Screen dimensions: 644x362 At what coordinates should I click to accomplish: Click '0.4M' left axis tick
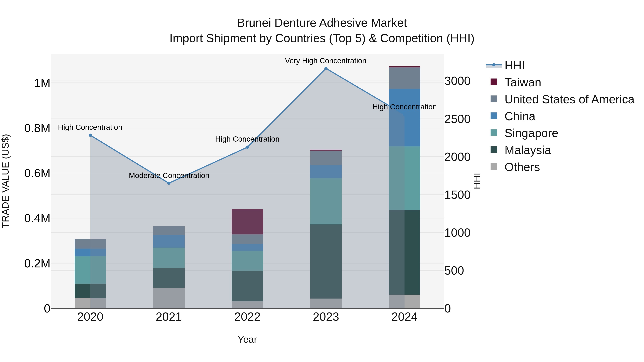click(x=37, y=218)
